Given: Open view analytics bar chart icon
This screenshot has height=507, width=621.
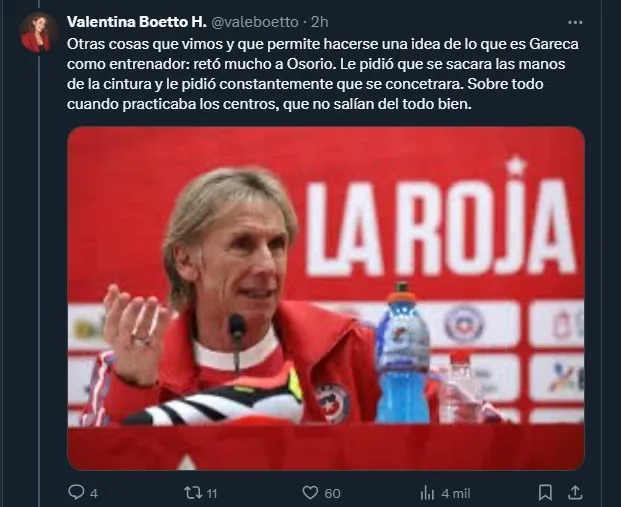Looking at the screenshot, I should 427,493.
